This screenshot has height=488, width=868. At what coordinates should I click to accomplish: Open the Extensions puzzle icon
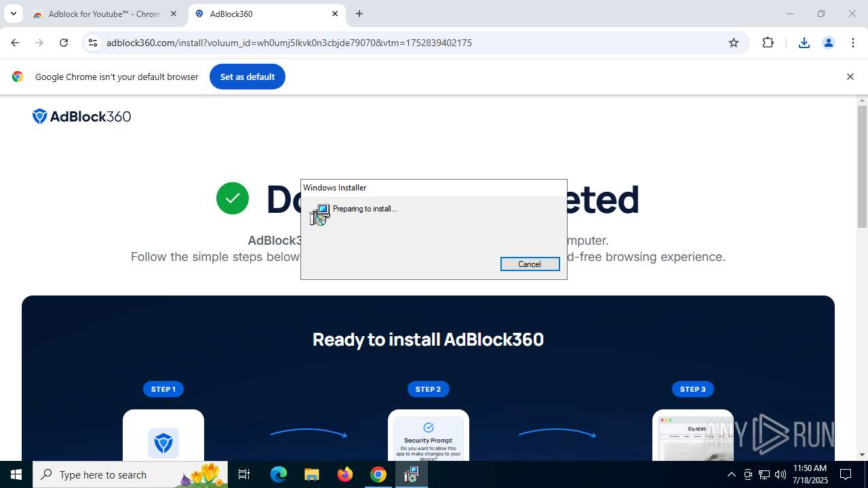tap(768, 43)
